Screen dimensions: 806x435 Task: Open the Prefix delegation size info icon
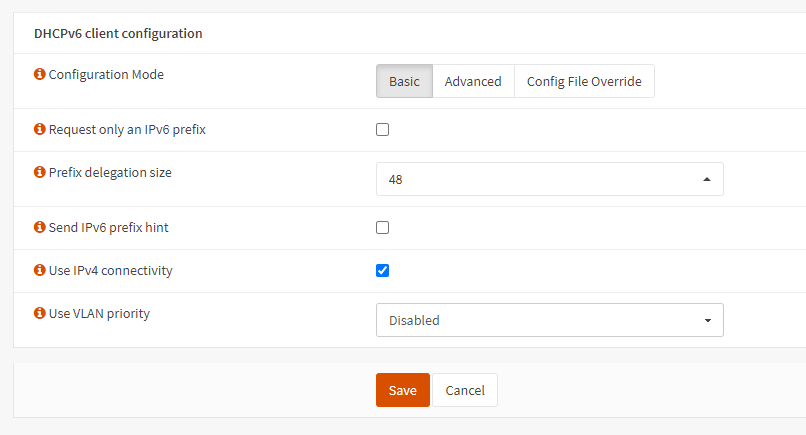point(40,173)
